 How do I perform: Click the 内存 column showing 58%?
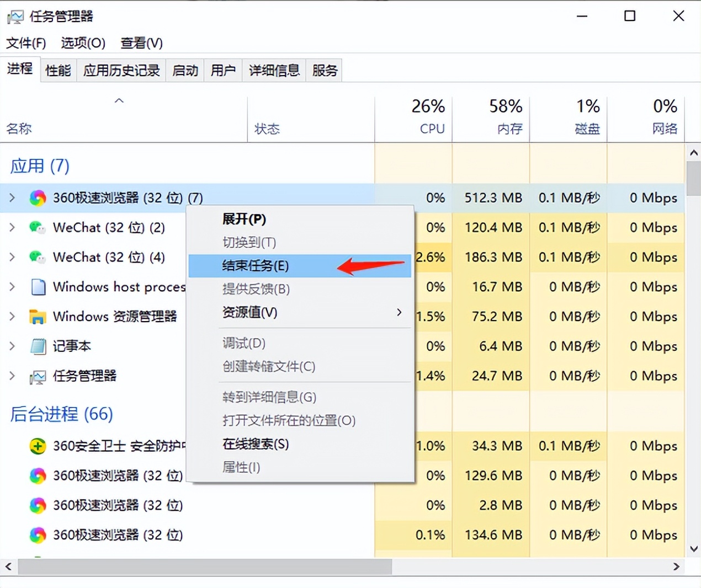point(506,117)
